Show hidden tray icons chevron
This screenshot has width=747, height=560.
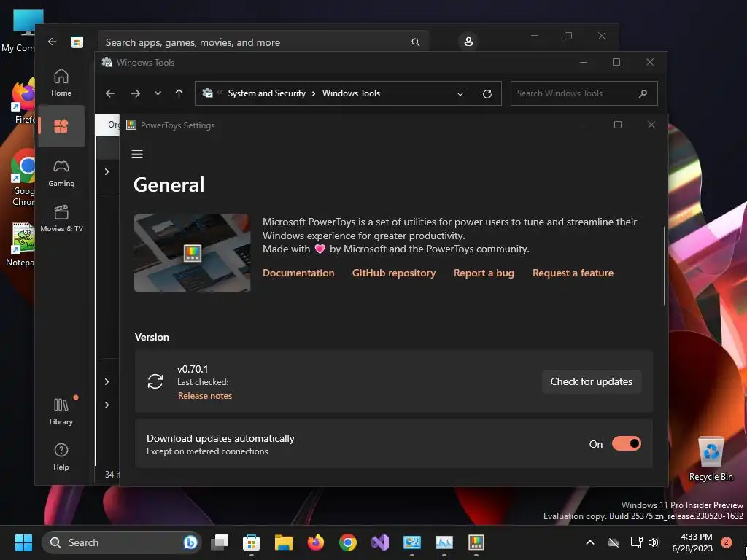point(589,542)
